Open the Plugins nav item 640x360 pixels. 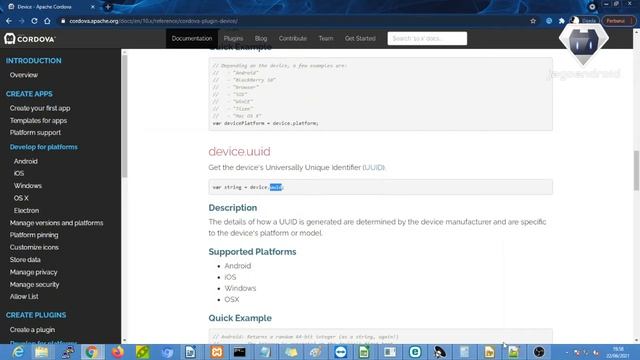tap(233, 38)
